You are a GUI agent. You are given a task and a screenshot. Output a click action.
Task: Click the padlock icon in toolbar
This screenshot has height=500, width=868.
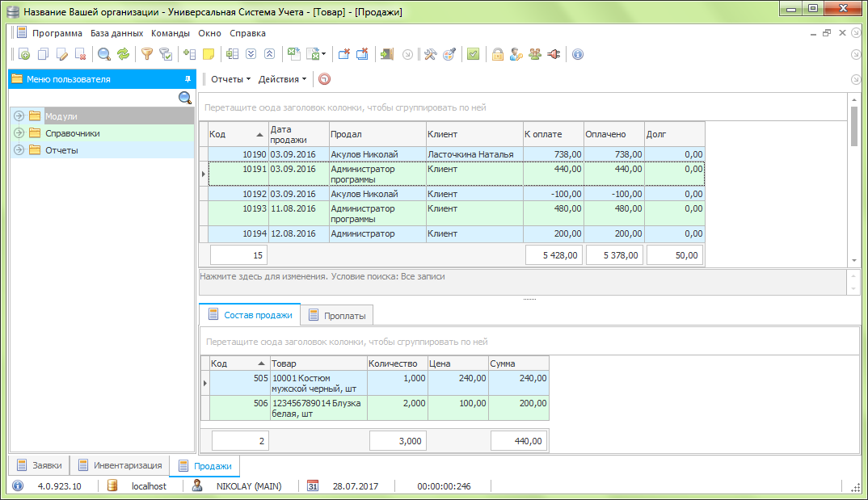(x=498, y=54)
